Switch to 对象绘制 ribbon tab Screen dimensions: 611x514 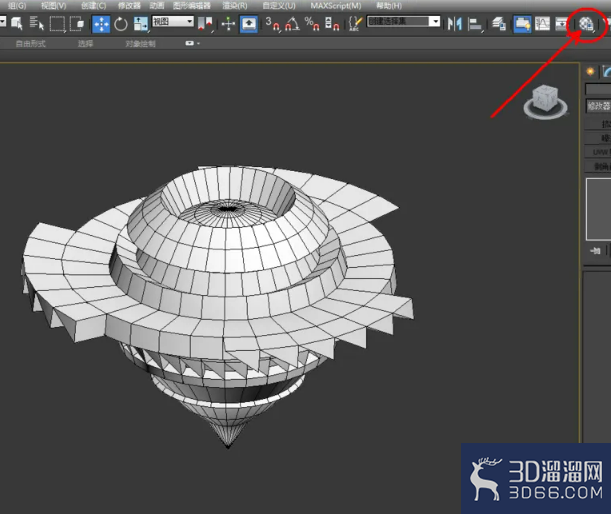(140, 44)
